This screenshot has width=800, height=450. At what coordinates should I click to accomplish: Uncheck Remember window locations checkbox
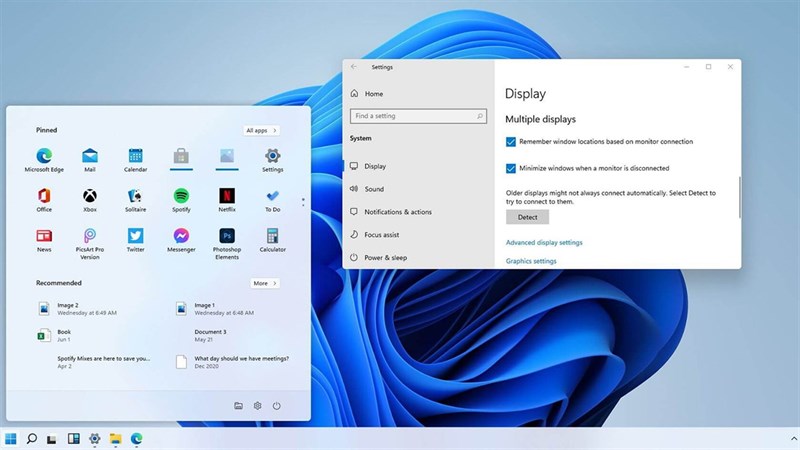[x=511, y=142]
